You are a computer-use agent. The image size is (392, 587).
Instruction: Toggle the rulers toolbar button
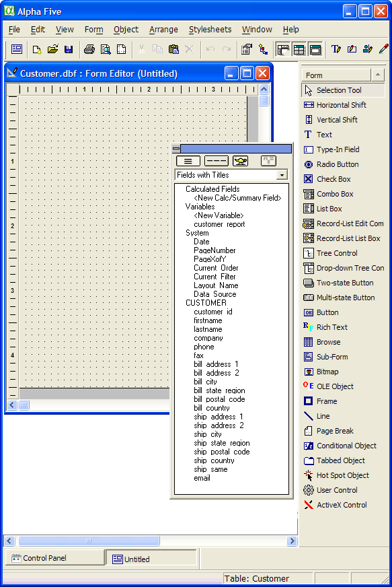[x=283, y=49]
